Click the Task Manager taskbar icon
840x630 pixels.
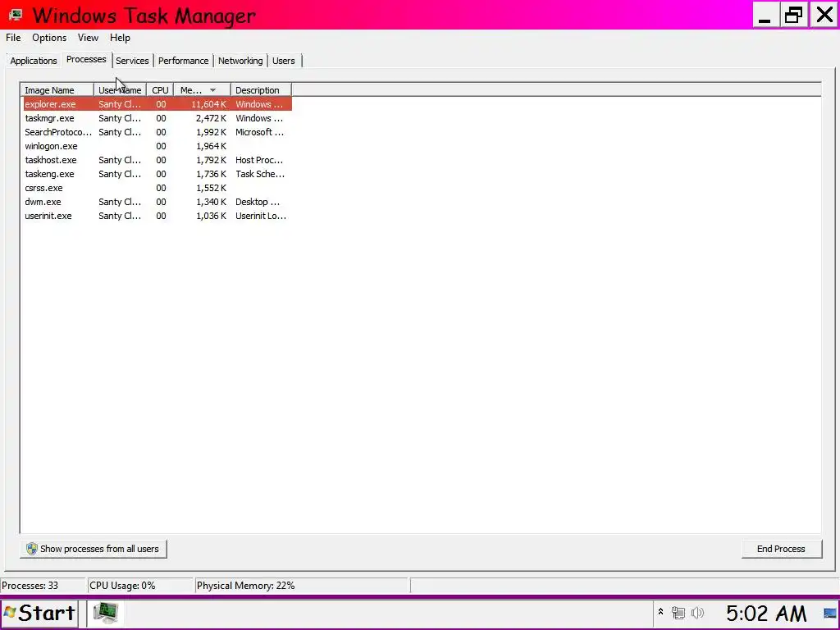pyautogui.click(x=106, y=613)
